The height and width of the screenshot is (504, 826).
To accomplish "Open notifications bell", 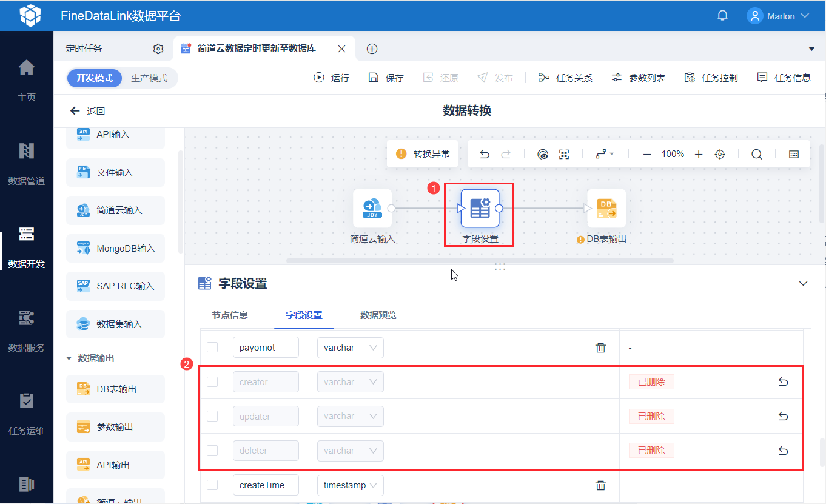I will 722,16.
